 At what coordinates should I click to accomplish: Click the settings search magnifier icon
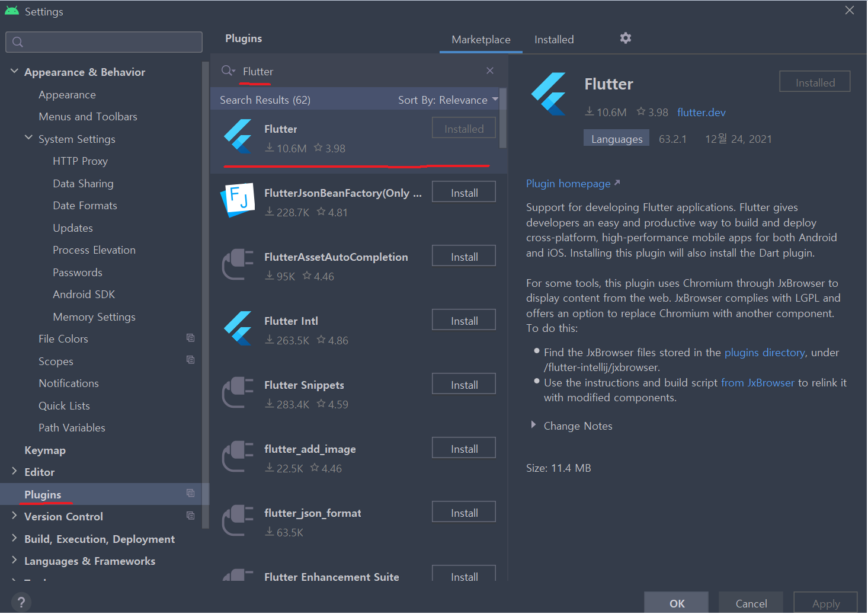point(18,42)
